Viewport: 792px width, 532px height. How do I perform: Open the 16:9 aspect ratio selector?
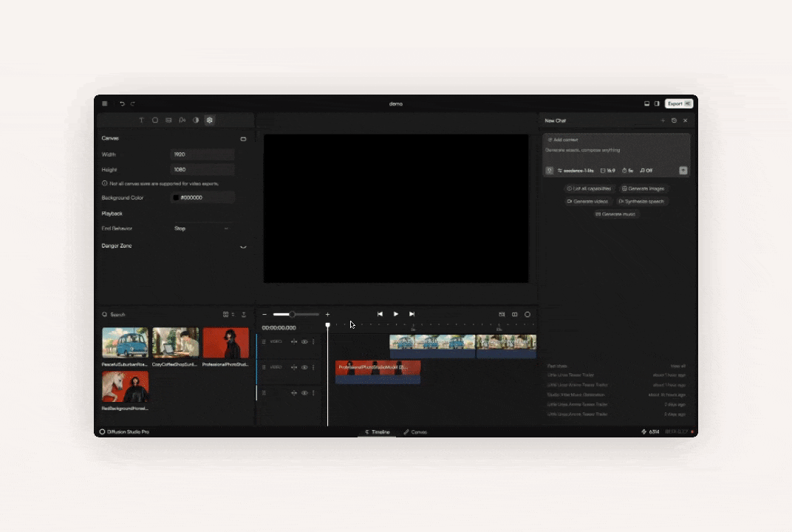[x=609, y=170]
